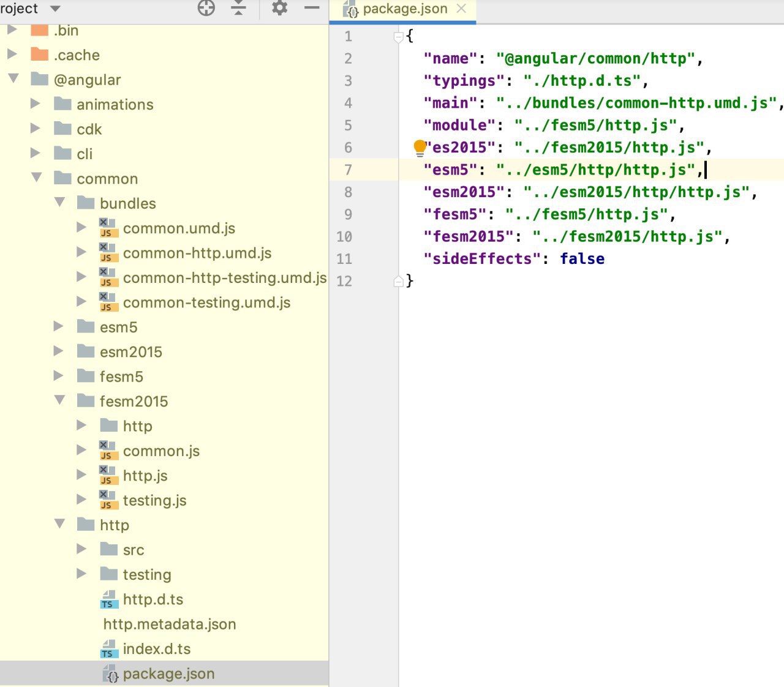784x687 pixels.
Task: Click the intention lightbulb on line 6
Action: (420, 148)
